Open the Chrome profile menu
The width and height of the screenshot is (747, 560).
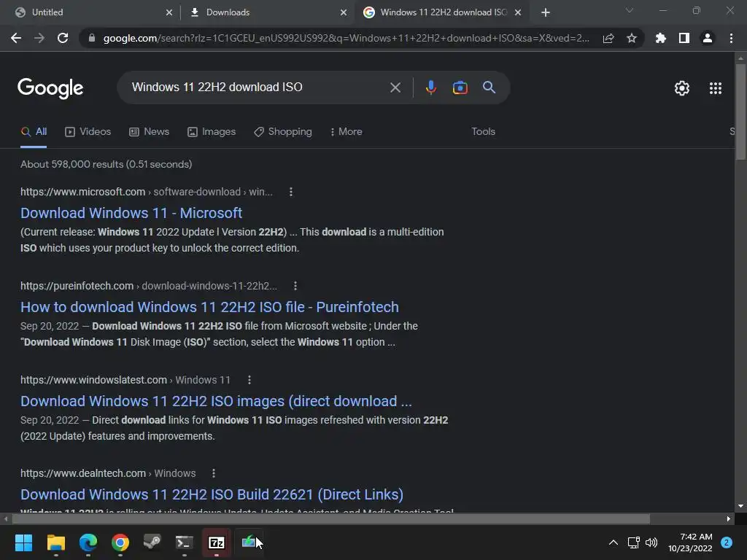(x=708, y=38)
